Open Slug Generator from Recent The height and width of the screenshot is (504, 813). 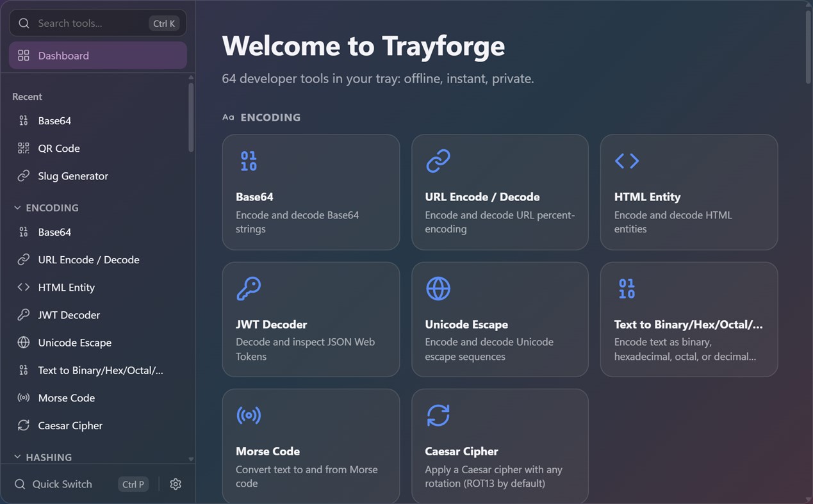coord(98,176)
